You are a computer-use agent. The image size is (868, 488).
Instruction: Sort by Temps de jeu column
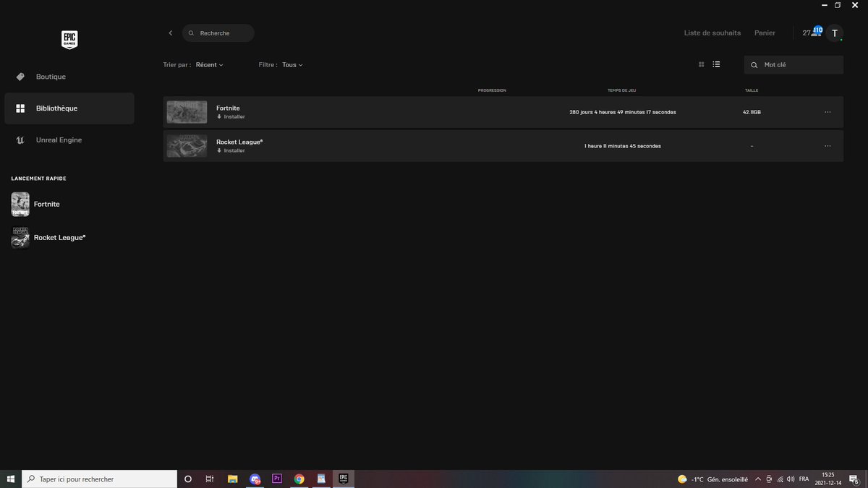[x=622, y=90]
